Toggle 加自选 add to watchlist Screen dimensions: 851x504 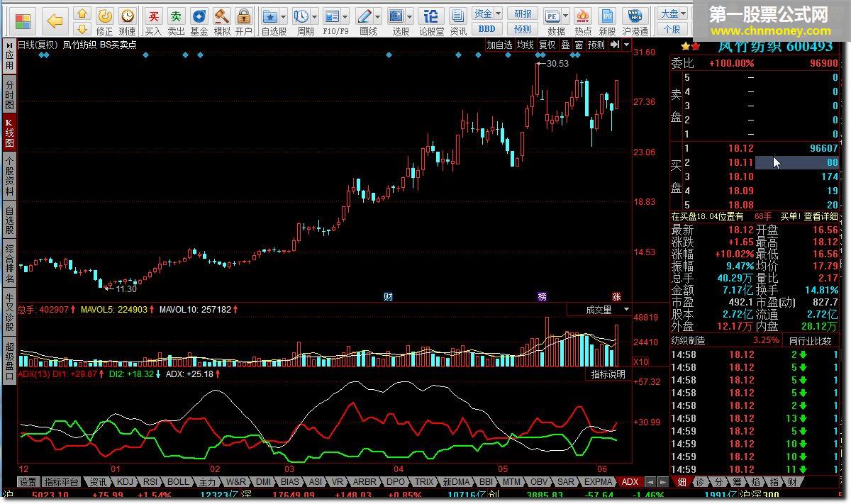[499, 45]
